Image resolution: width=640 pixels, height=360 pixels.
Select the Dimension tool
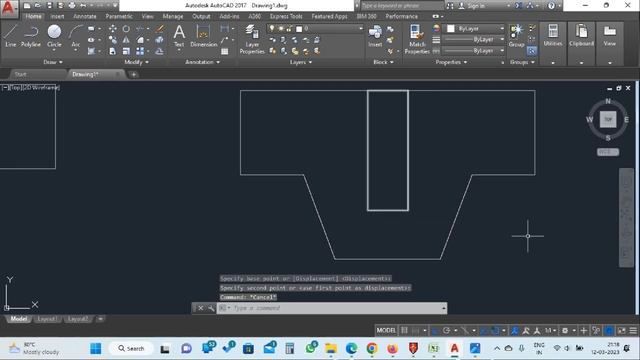click(203, 36)
